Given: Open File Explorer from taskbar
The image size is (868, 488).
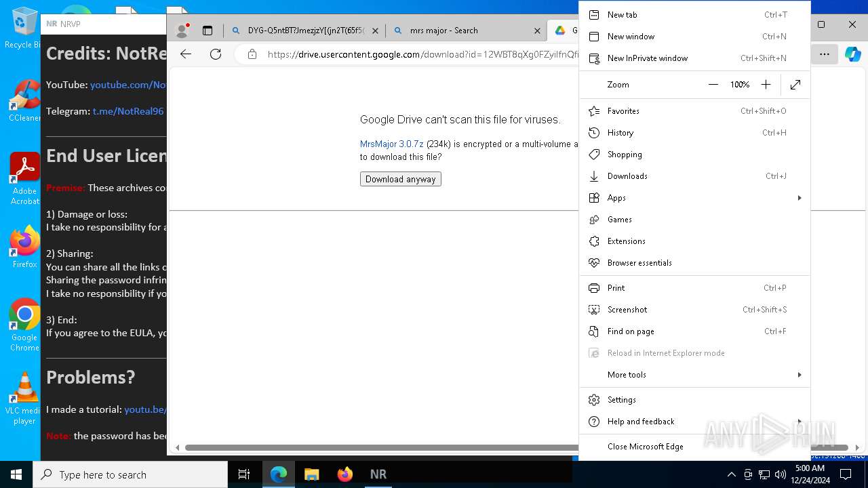Looking at the screenshot, I should [x=312, y=474].
